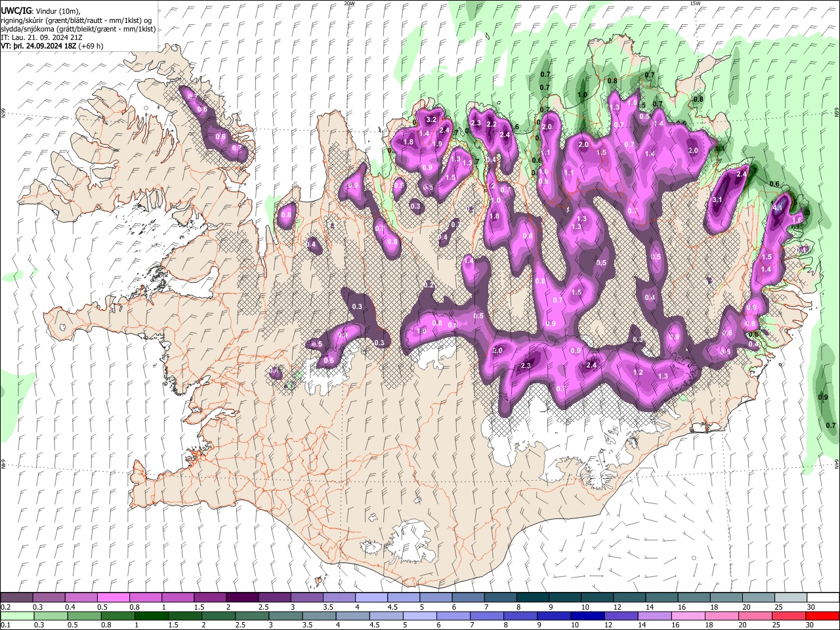Select the 'slydda/snjókoma' legend description line

(x=78, y=29)
